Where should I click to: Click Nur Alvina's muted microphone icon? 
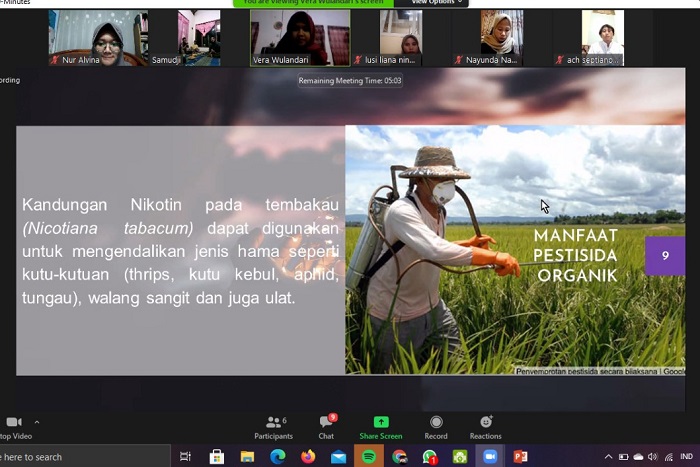pos(55,60)
